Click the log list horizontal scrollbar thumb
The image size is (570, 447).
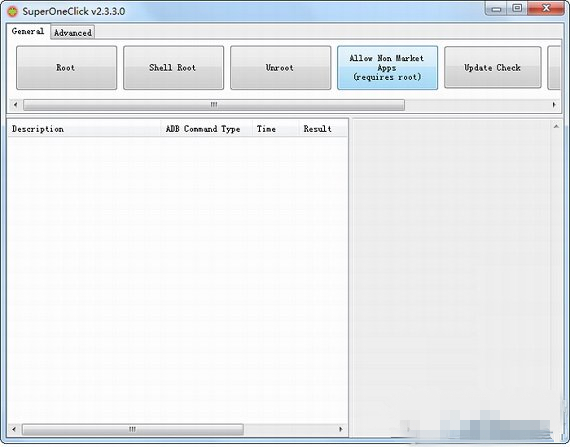coord(133,429)
